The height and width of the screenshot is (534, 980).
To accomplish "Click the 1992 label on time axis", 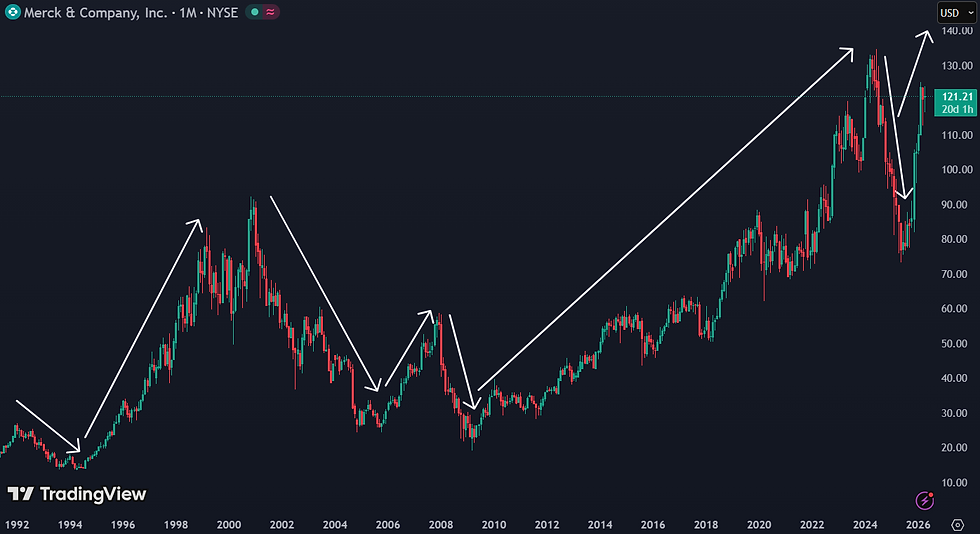I will [x=17, y=525].
